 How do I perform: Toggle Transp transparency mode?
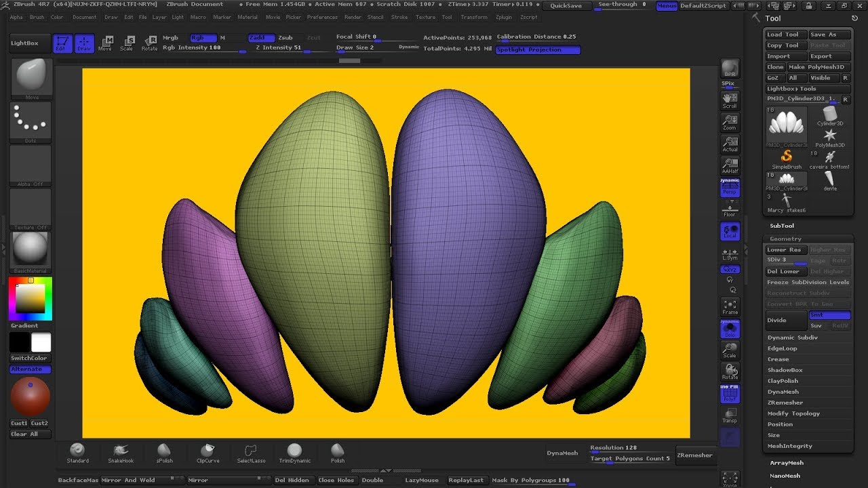(730, 415)
